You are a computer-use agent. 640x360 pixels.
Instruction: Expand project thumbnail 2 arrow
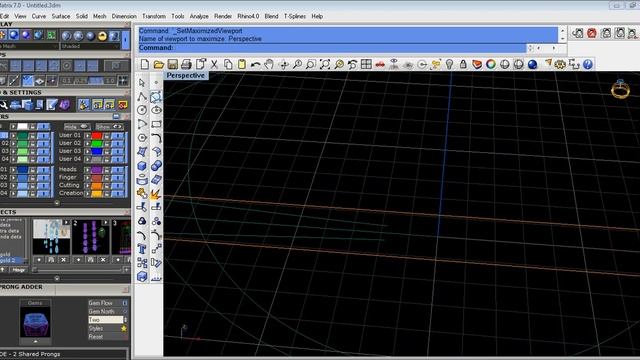tap(105, 222)
